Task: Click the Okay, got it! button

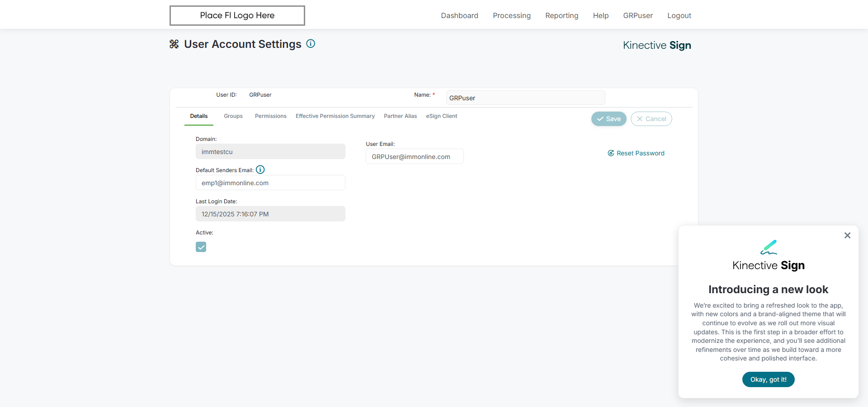Action: (x=769, y=379)
